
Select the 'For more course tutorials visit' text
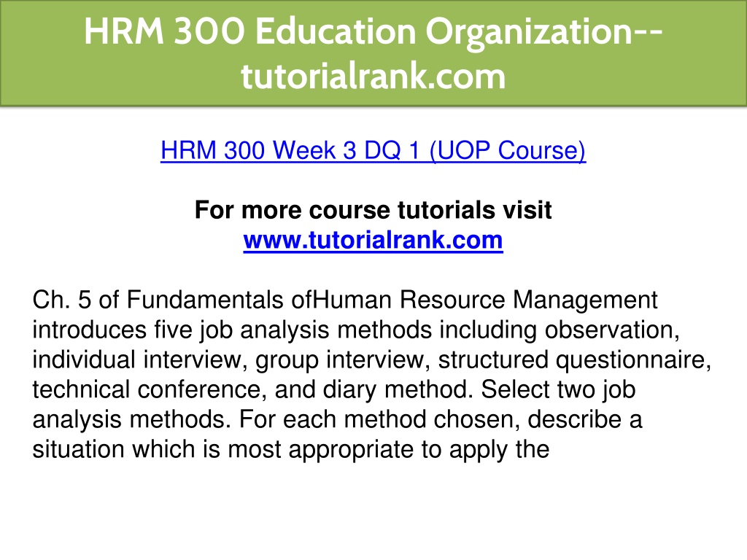pos(373,210)
